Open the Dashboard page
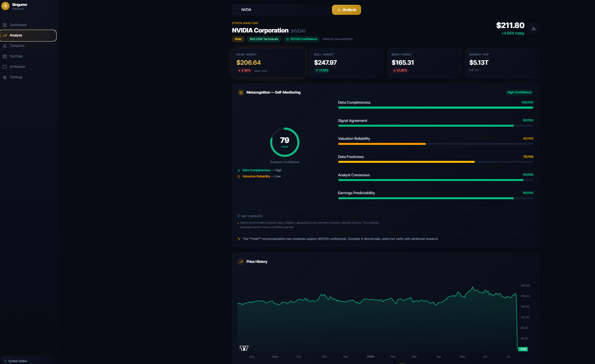 pyautogui.click(x=28, y=25)
